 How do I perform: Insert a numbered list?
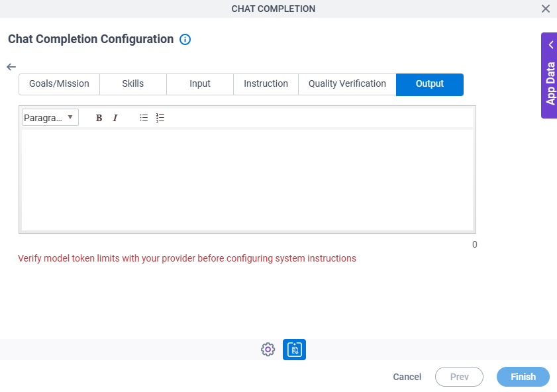pos(160,118)
